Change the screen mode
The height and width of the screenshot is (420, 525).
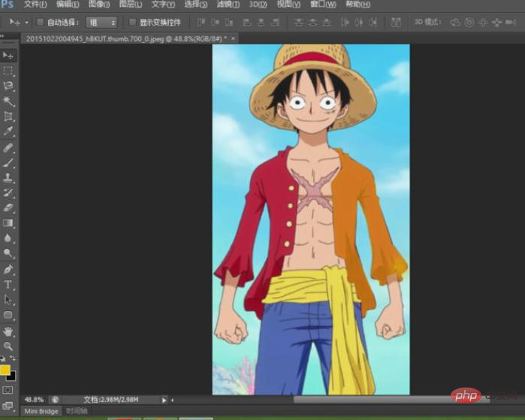coord(8,406)
